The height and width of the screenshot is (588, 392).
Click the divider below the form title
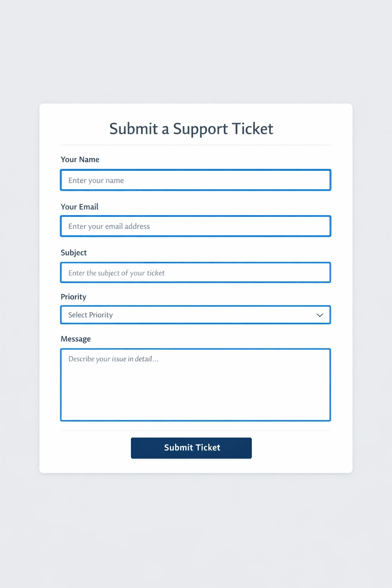coord(195,145)
